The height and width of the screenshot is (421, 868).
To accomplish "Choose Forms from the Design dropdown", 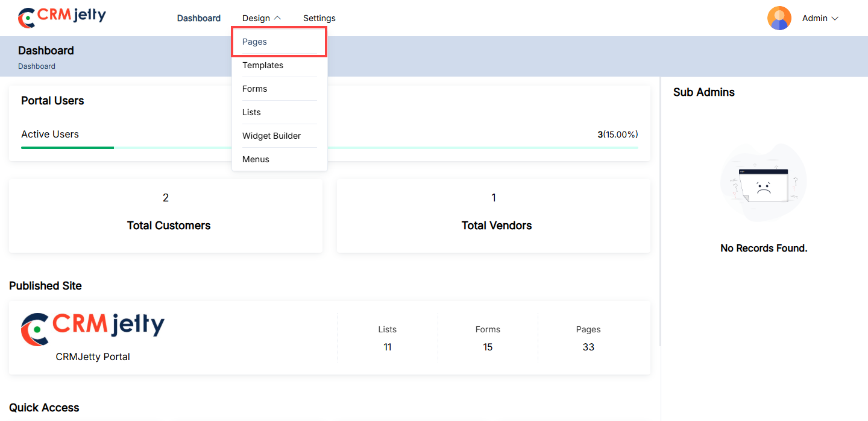I will 254,89.
